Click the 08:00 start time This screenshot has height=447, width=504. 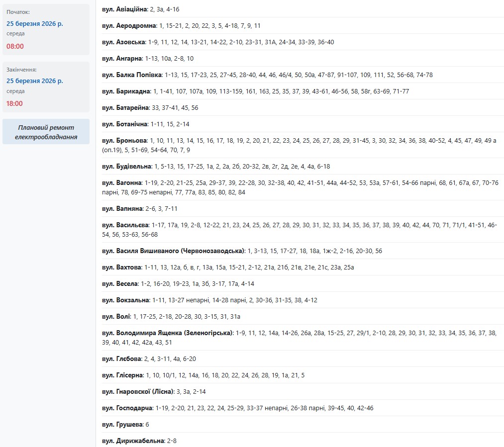[15, 46]
